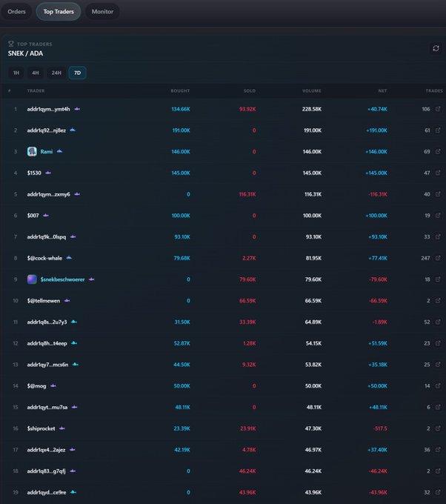Open external link for $snekbeschwoerer row
The width and height of the screenshot is (446, 504).
438,279
